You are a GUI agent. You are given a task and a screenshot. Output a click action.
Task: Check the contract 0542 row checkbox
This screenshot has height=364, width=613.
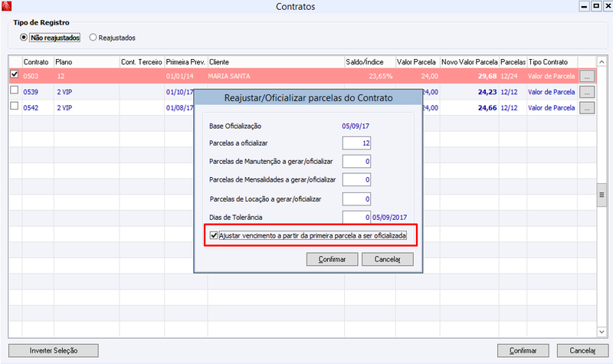point(15,106)
